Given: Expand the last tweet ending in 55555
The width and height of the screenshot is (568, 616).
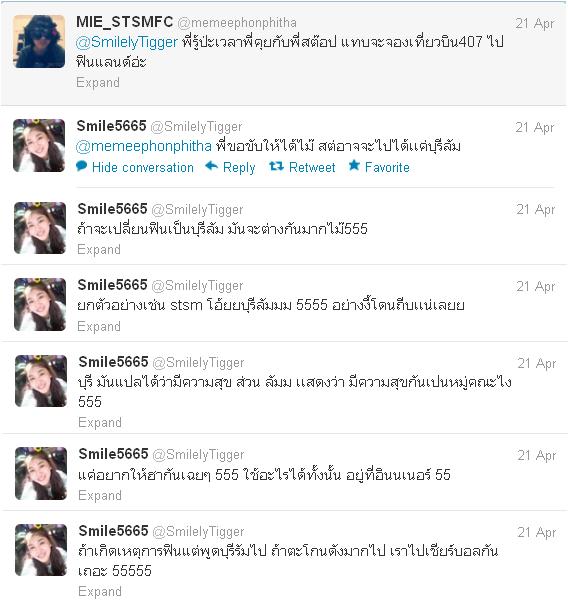Looking at the screenshot, I should click(100, 591).
